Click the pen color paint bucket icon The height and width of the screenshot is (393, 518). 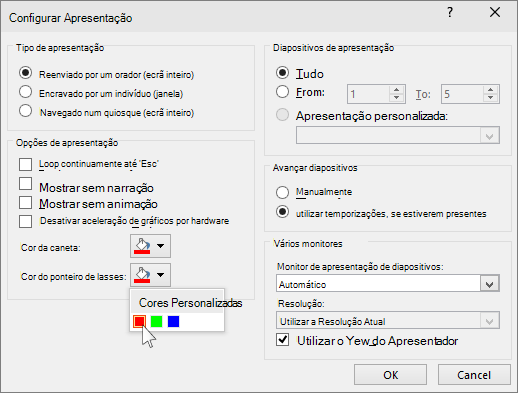(x=142, y=246)
